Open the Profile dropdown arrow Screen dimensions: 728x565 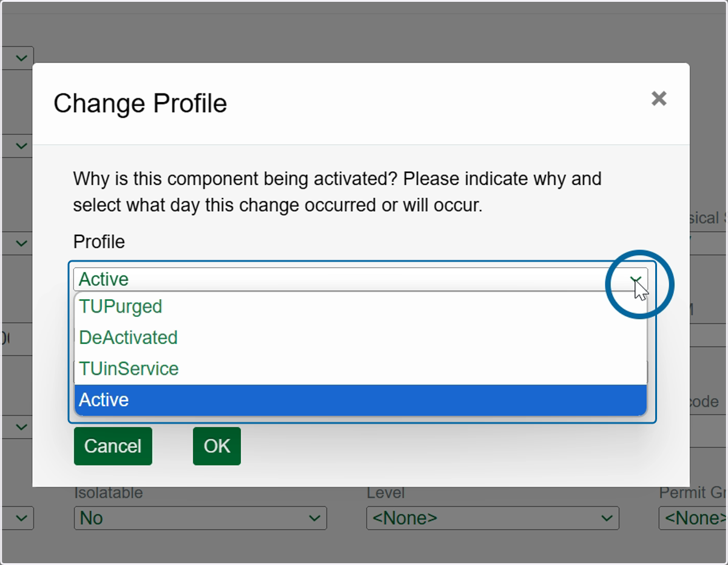pyautogui.click(x=635, y=279)
